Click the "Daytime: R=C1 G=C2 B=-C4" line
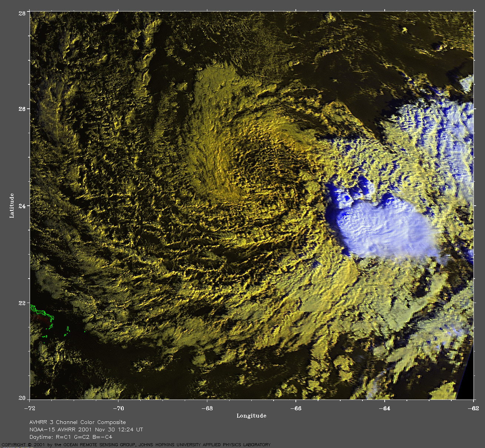 coord(71,437)
